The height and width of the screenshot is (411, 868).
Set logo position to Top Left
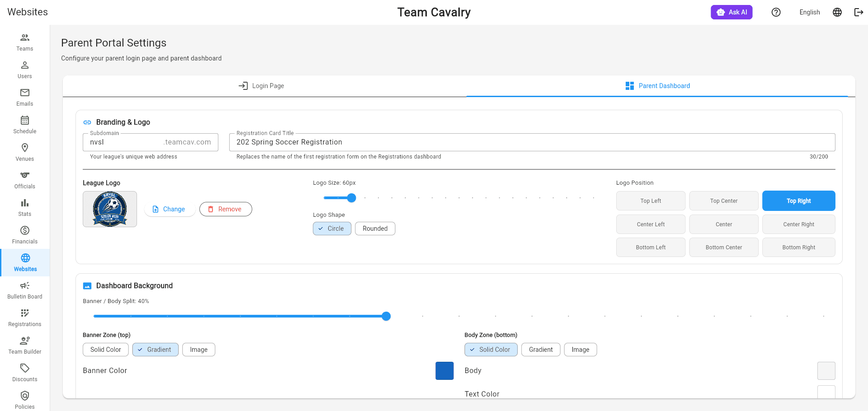tap(651, 201)
